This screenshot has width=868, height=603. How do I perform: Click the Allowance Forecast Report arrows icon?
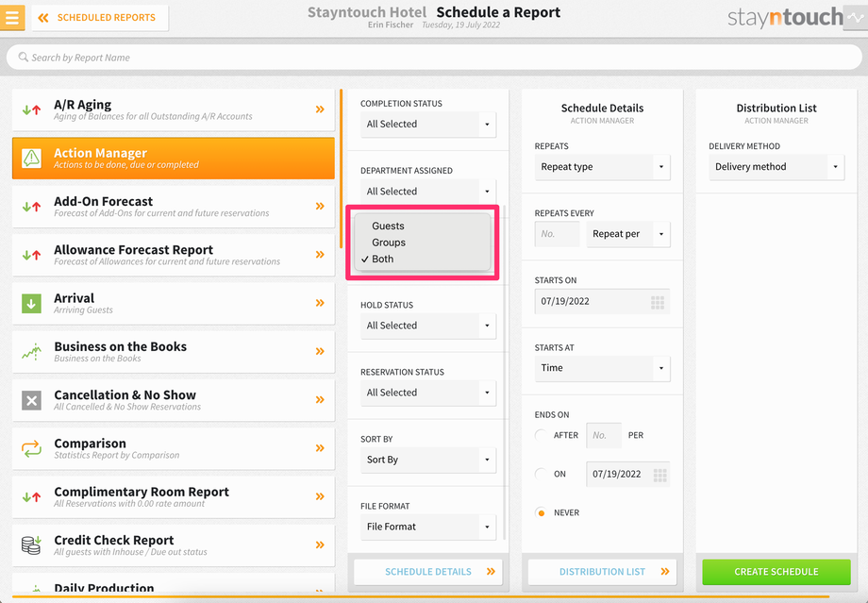[x=31, y=255]
